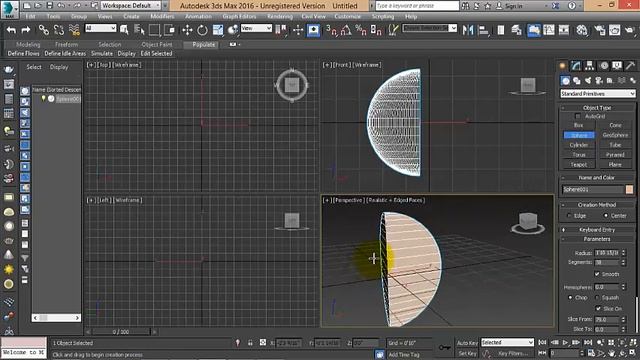Collapse the Object Type rollout

(x=597, y=108)
